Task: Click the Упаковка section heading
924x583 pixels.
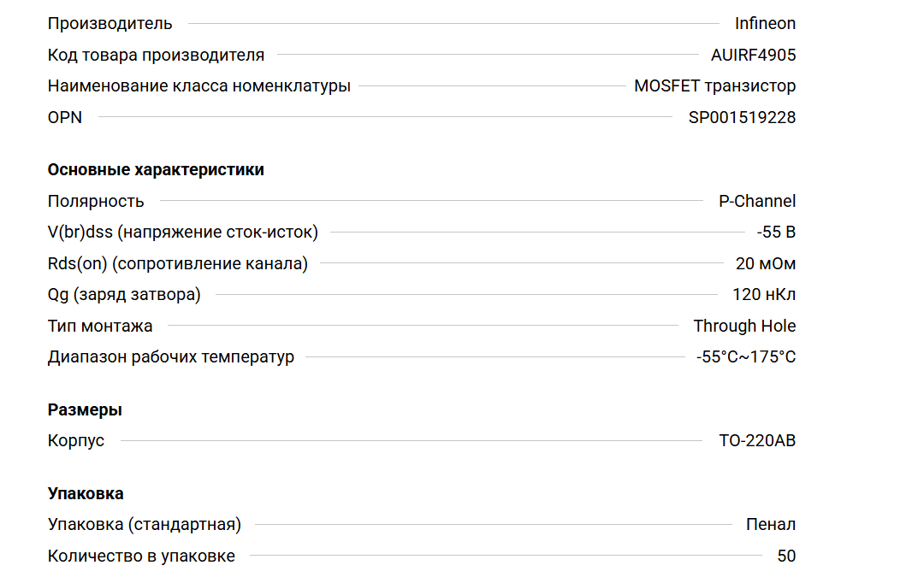Action: (x=86, y=494)
